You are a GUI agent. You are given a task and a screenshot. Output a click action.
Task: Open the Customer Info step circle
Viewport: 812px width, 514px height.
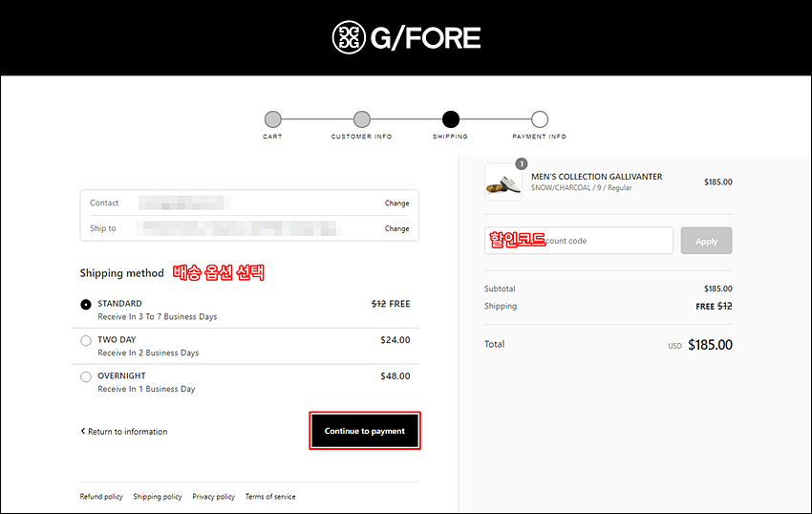point(362,119)
